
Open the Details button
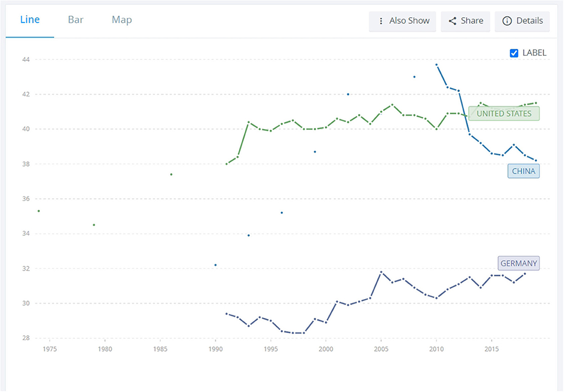click(522, 21)
